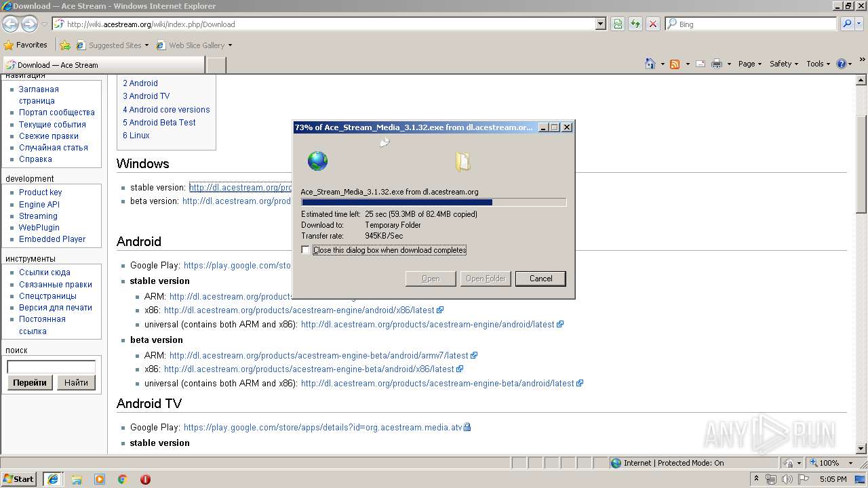Click the Найти search button
Image resolution: width=868 pixels, height=488 pixels.
76,382
